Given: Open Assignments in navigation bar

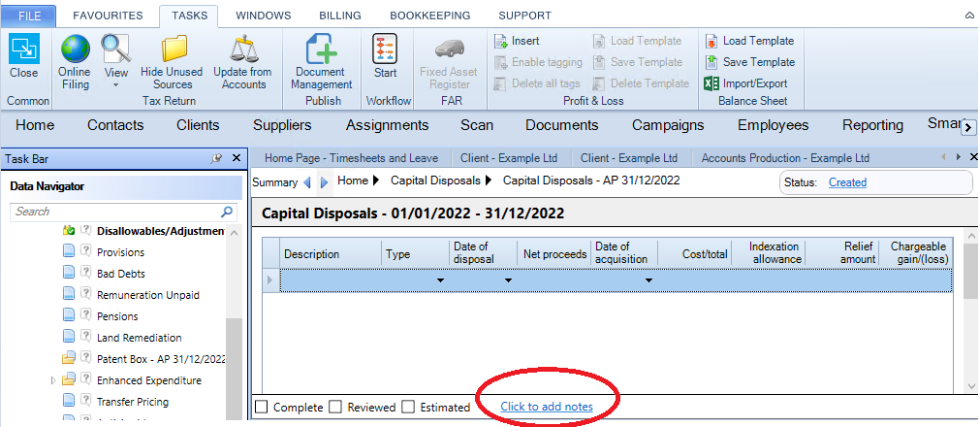Looking at the screenshot, I should (388, 125).
